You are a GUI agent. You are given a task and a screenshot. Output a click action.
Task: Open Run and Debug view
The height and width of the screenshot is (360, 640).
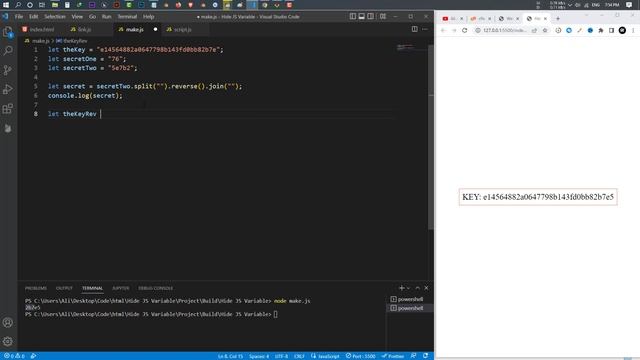pos(8,89)
